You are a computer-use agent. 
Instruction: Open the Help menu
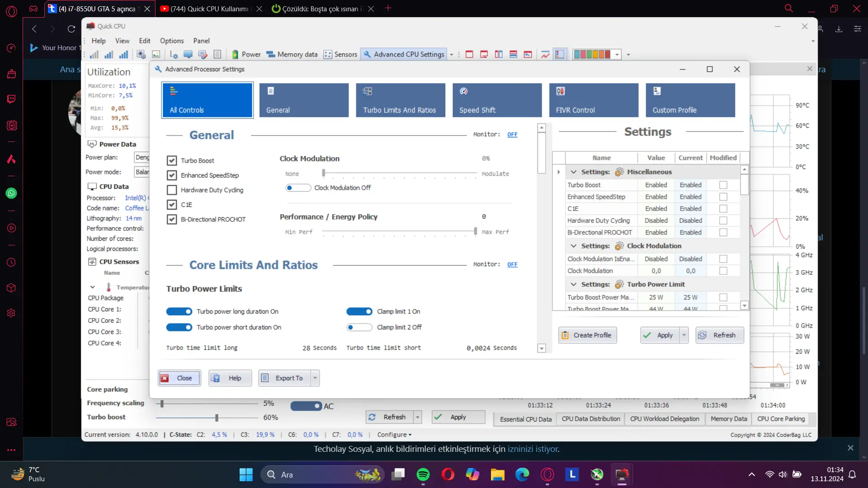[99, 41]
